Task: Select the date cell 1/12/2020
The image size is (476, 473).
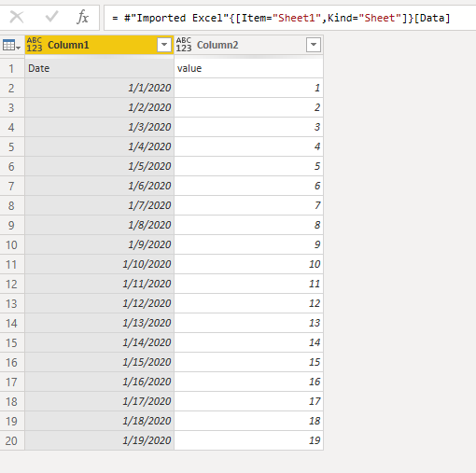Action: click(99, 303)
